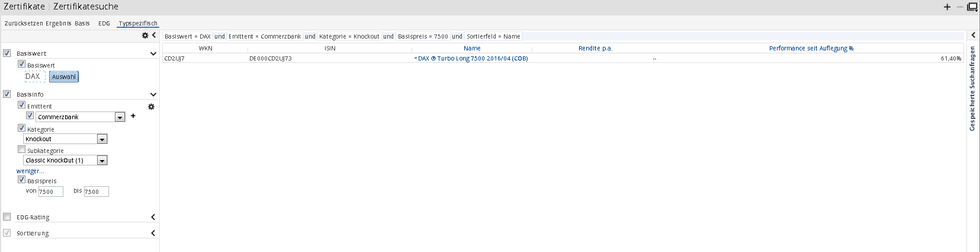Enable the Subkategorie checkbox
The height and width of the screenshot is (252, 980).
(21, 149)
